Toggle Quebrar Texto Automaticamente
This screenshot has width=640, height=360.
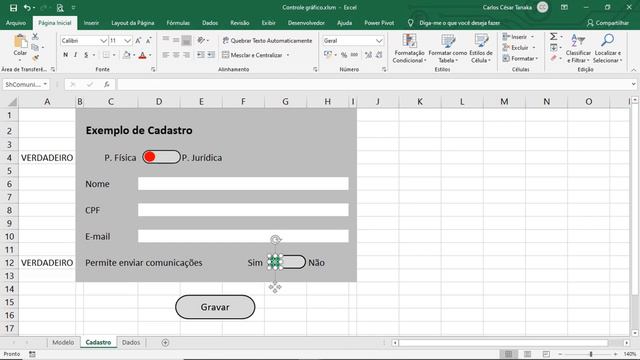pyautogui.click(x=267, y=40)
